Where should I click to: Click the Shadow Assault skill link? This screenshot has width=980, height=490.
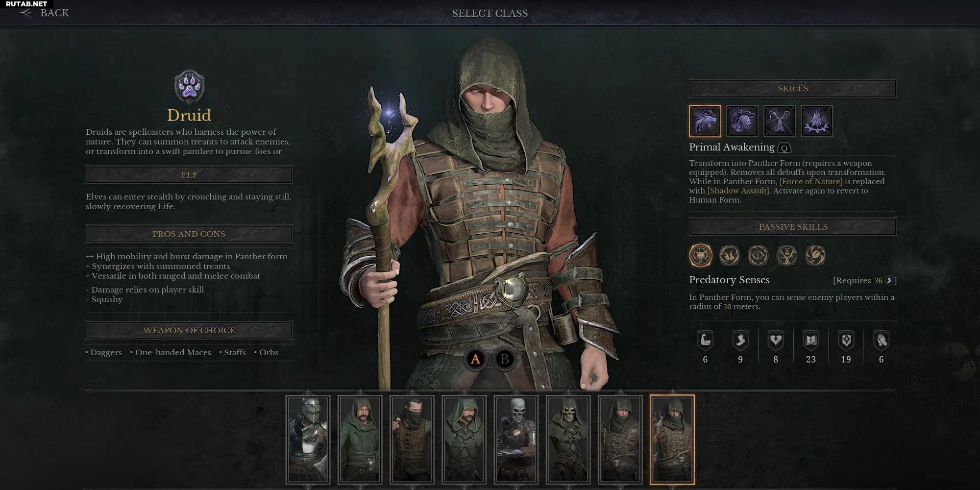[738, 191]
